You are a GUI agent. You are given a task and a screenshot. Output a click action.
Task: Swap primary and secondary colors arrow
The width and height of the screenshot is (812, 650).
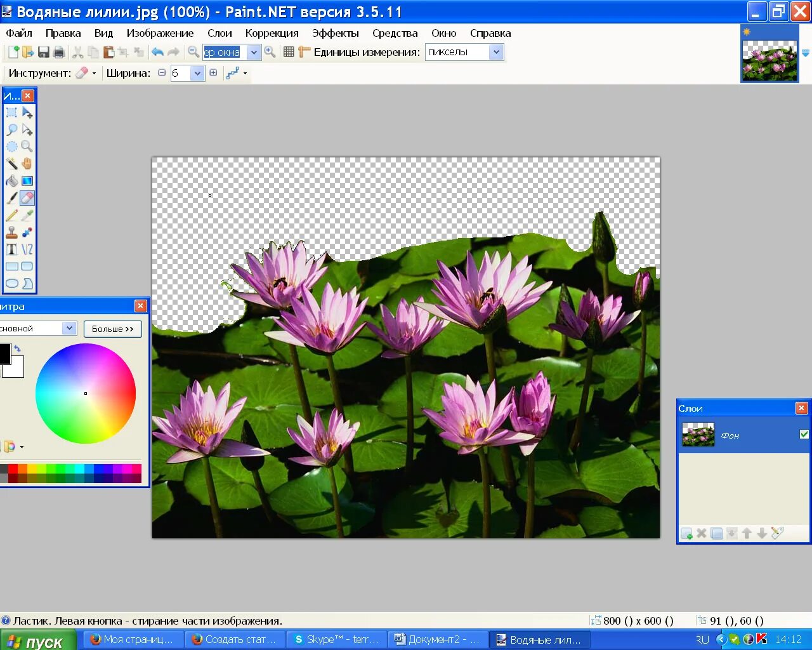pos(17,348)
